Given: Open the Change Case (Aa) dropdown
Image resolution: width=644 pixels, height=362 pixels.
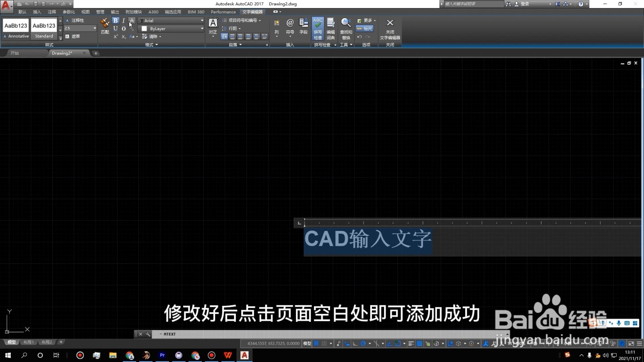Looking at the screenshot, I should click(133, 37).
